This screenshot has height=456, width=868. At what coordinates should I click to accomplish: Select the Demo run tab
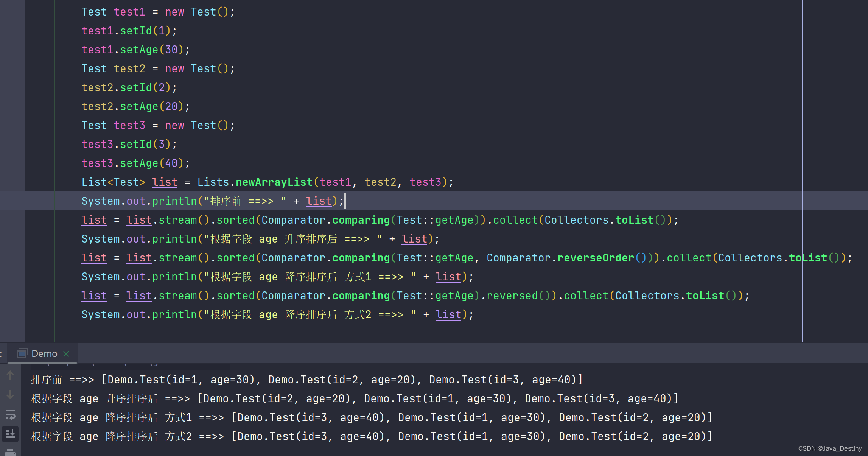point(44,353)
